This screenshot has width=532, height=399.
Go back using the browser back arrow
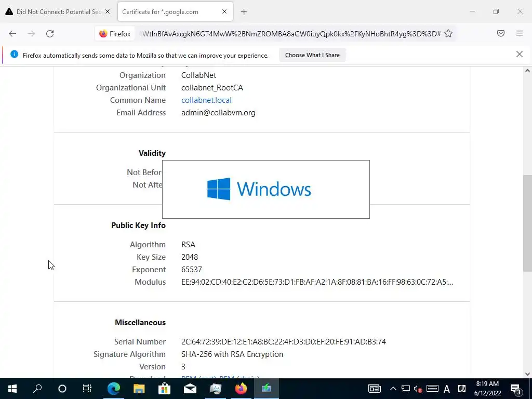(12, 34)
